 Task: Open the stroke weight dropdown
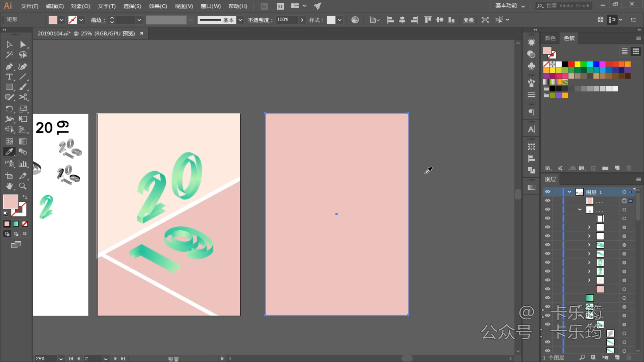pos(139,20)
